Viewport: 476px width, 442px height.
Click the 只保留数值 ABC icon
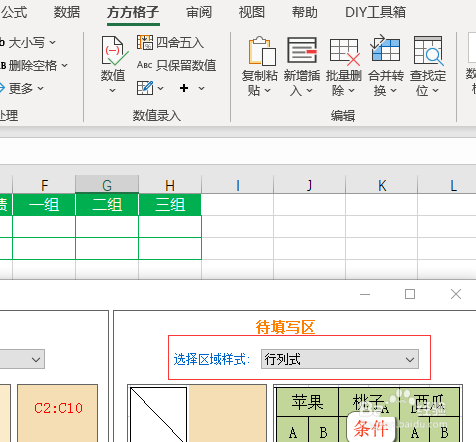point(144,65)
